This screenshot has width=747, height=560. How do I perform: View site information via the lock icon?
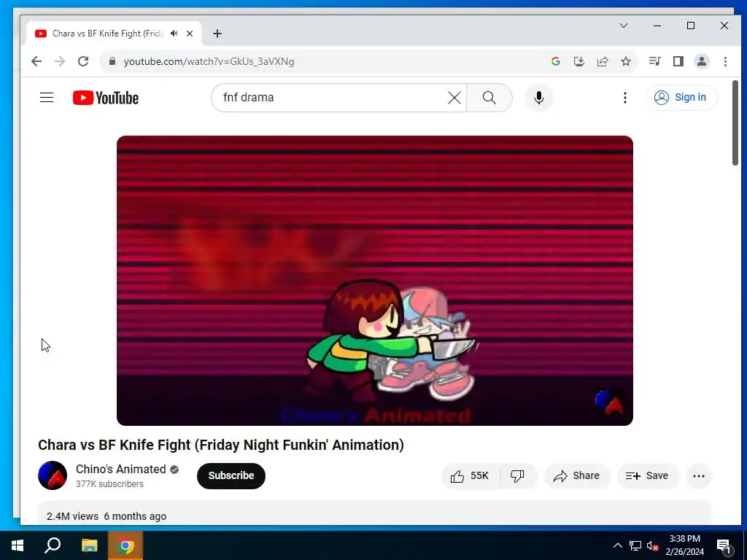[112, 61]
